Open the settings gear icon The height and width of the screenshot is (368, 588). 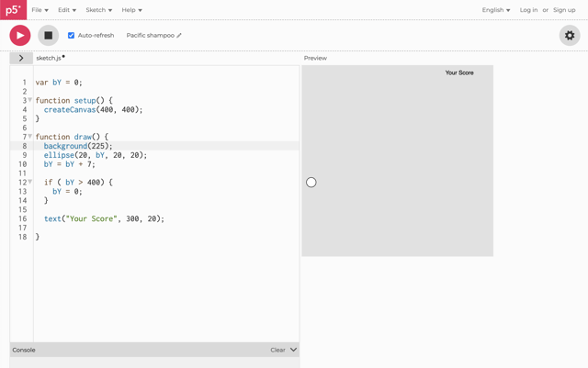tap(569, 36)
